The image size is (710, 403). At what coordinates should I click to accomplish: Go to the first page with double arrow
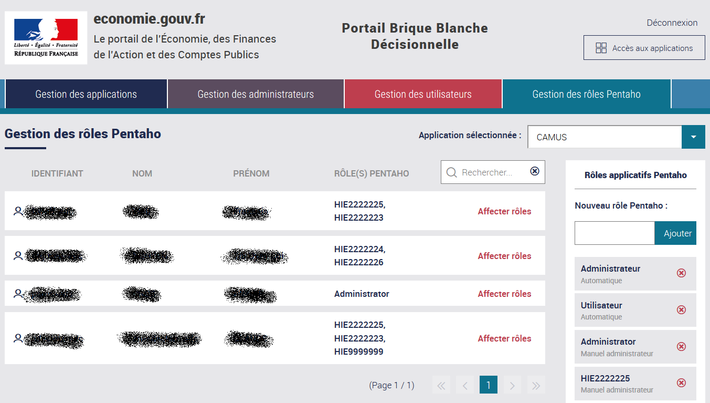pyautogui.click(x=441, y=385)
